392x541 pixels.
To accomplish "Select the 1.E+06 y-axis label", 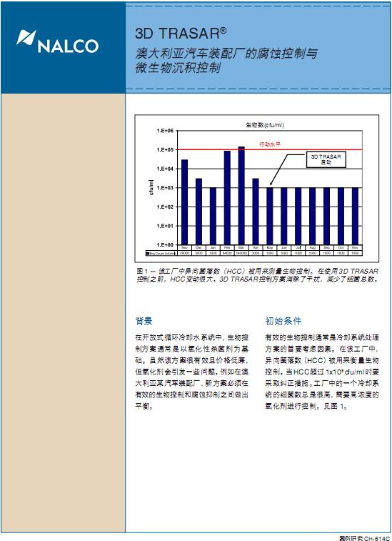I will (165, 131).
